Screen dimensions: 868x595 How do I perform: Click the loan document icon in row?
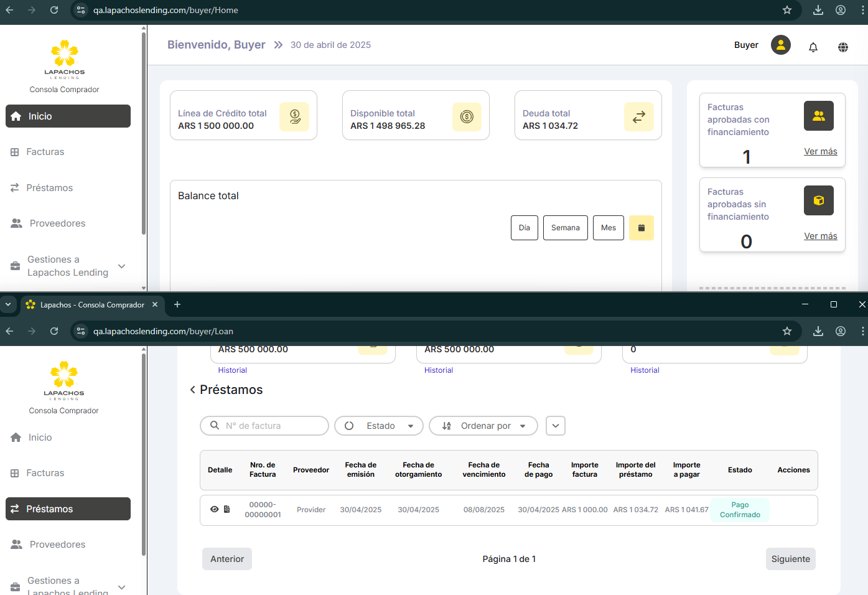(227, 509)
